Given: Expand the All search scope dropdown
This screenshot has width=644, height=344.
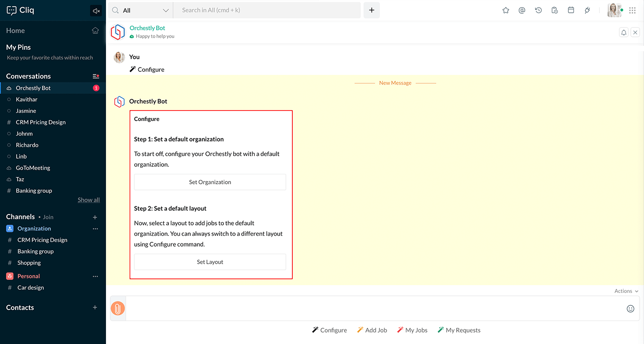Looking at the screenshot, I should pyautogui.click(x=141, y=10).
